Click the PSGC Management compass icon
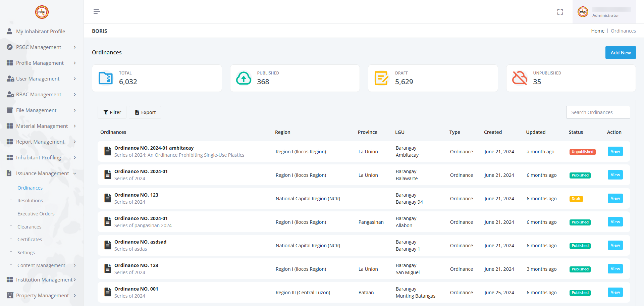 pos(10,47)
